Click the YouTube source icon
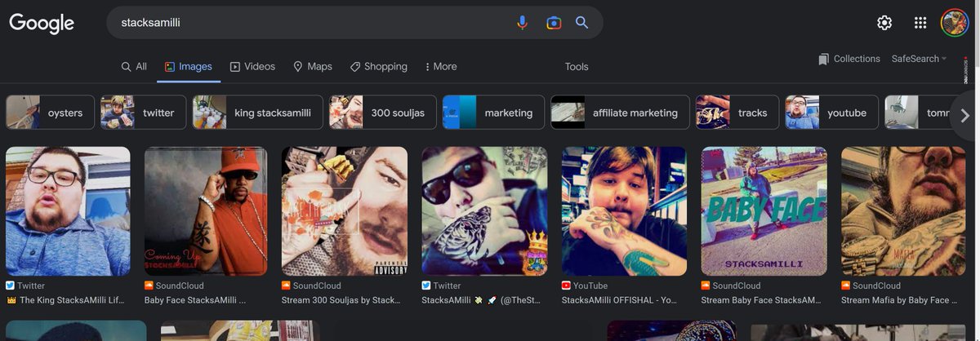Viewport: 980px width, 341px height. click(566, 286)
